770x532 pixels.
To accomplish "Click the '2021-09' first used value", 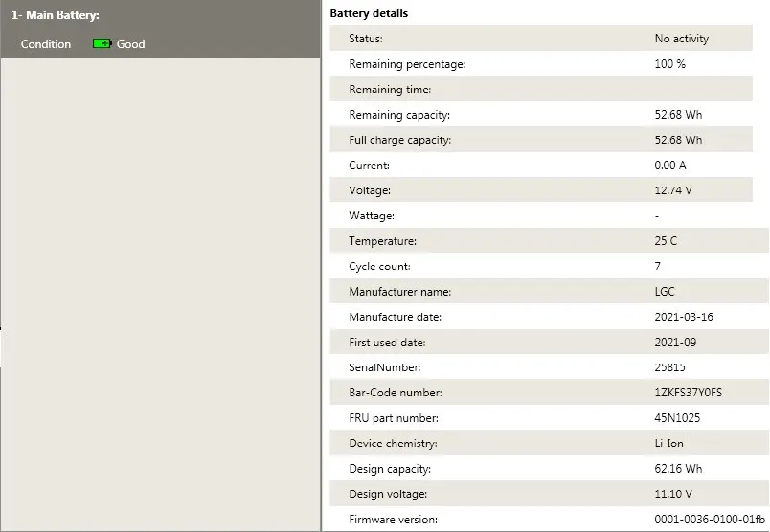I will 675,343.
